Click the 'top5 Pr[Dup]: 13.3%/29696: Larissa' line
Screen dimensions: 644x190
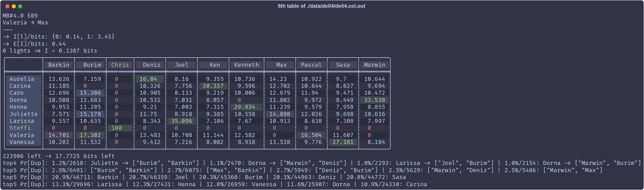(x=215, y=184)
